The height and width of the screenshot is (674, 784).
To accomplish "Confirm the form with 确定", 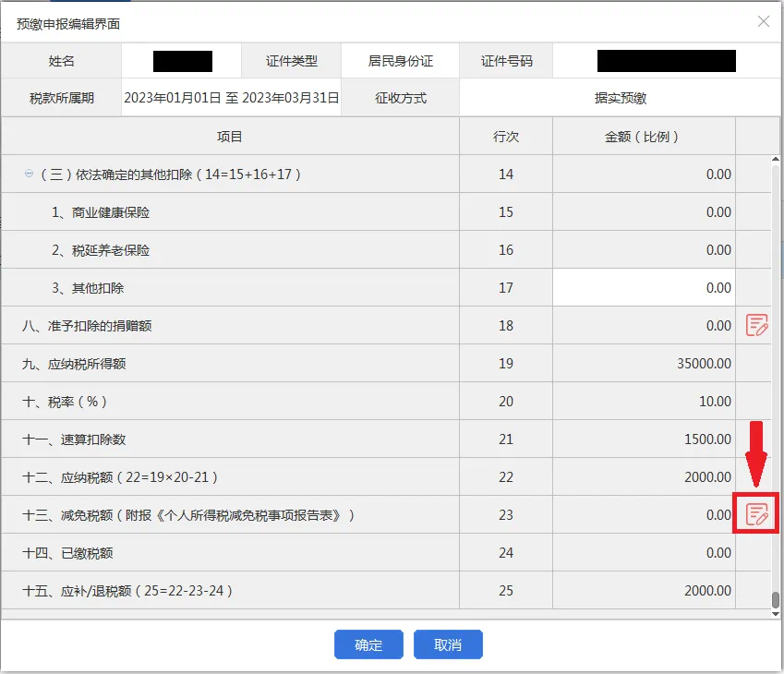I will [x=368, y=644].
